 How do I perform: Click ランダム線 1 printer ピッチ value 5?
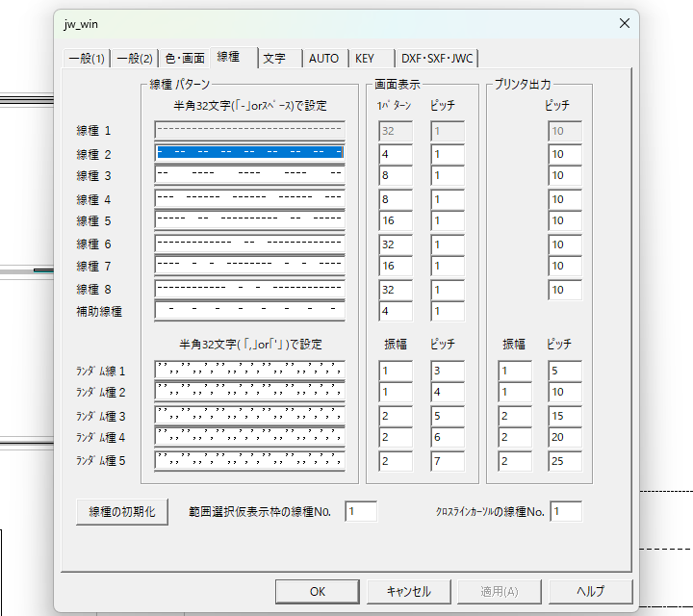click(x=565, y=371)
